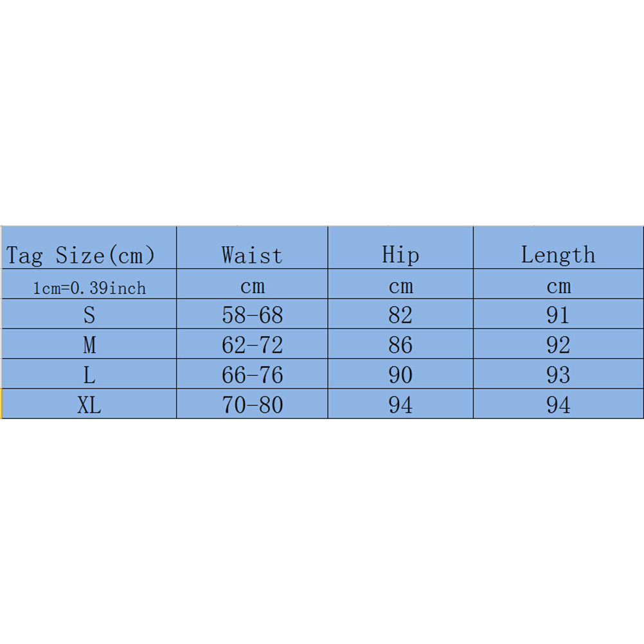Click the 70-80 waist cell
Image resolution: width=644 pixels, height=644 pixels.
(252, 405)
